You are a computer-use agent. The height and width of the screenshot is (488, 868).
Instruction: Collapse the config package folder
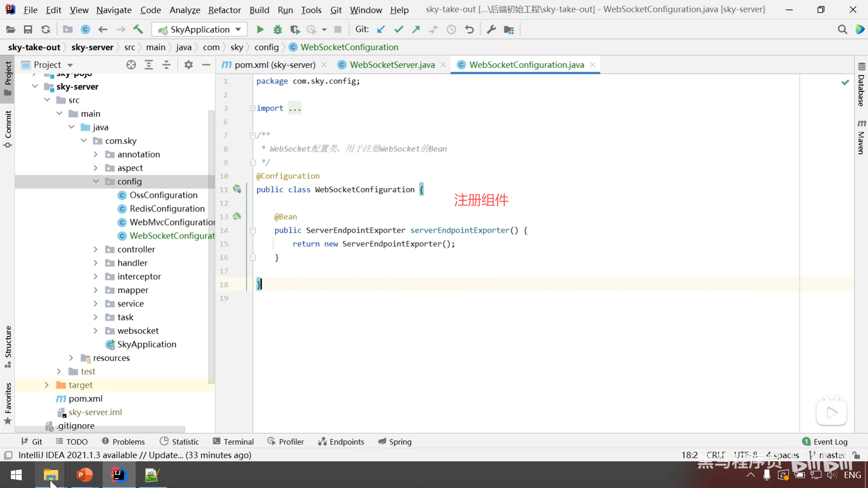click(x=95, y=182)
